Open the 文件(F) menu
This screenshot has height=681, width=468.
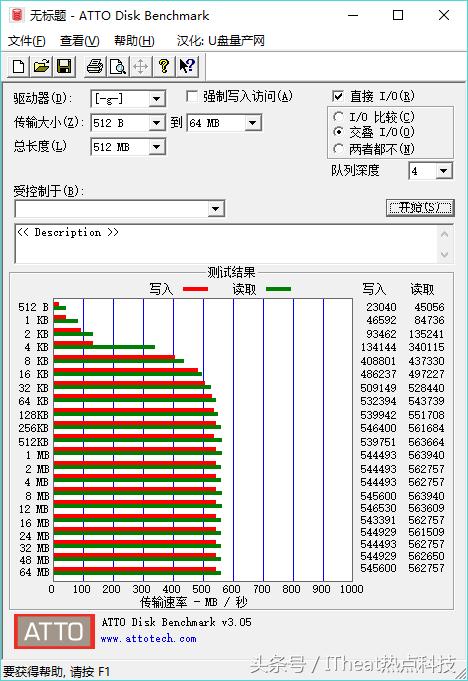[x=26, y=41]
